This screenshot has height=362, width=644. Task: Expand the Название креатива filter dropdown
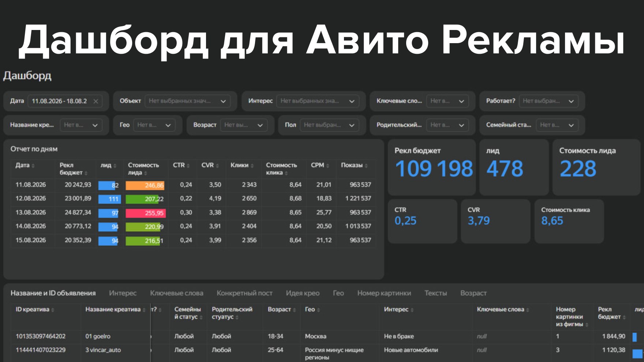point(81,125)
